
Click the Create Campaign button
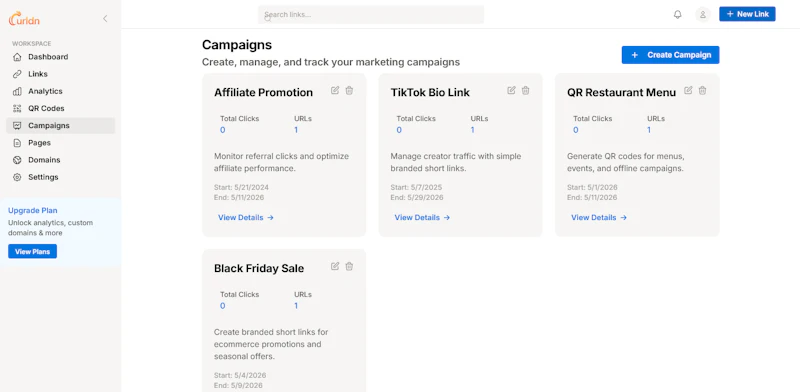click(x=670, y=55)
